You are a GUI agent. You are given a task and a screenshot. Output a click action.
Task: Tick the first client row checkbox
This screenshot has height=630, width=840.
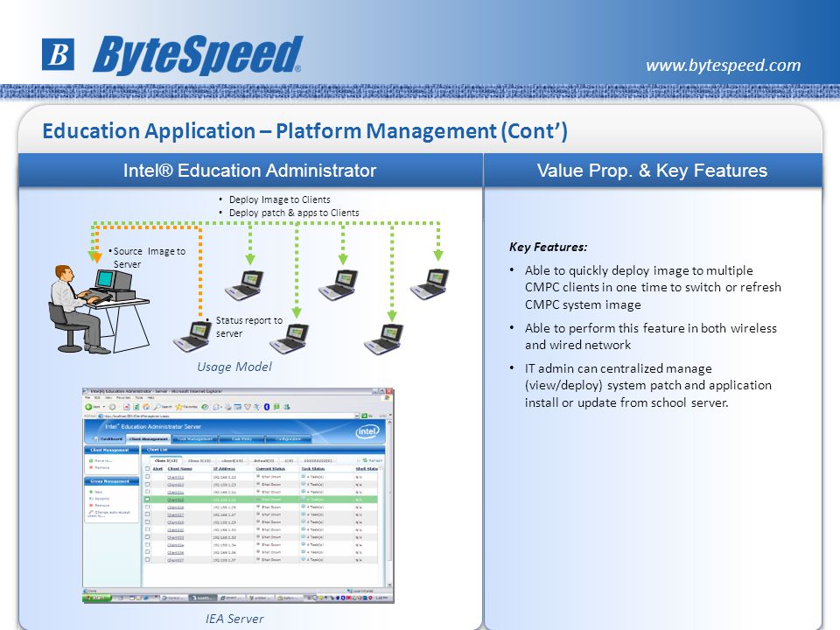coord(147,476)
